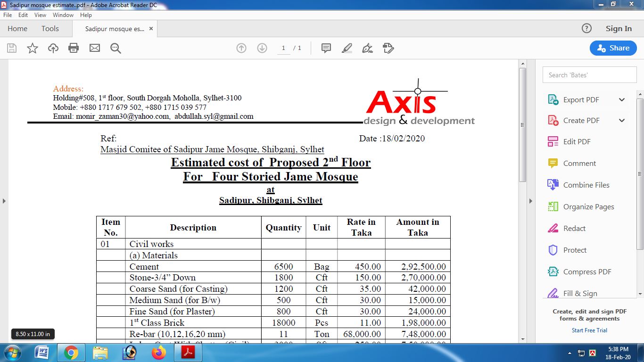The image size is (644, 362).
Task: Switch to the Tools tab
Action: pyautogui.click(x=50, y=29)
